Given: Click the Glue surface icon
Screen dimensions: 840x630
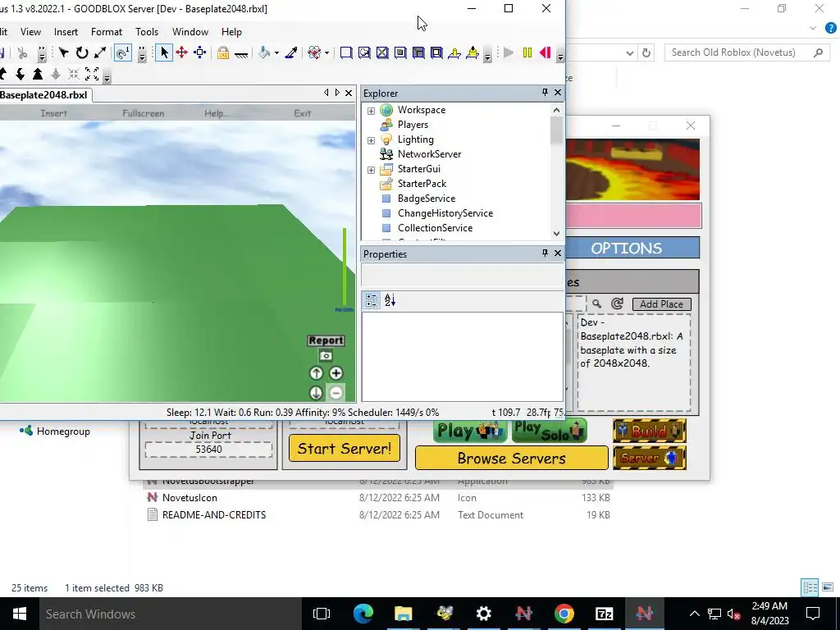Looking at the screenshot, I should coord(364,52).
